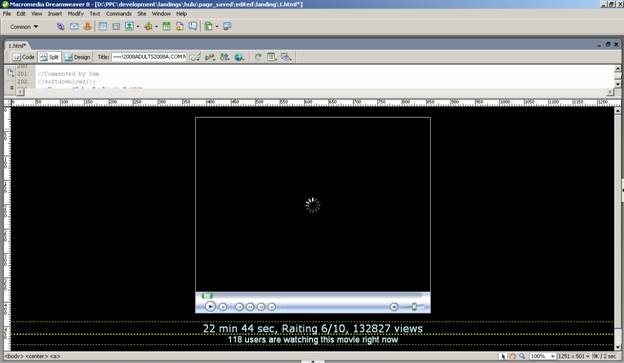The image size is (624, 363).
Task: Switch to Design view
Action: (x=77, y=57)
